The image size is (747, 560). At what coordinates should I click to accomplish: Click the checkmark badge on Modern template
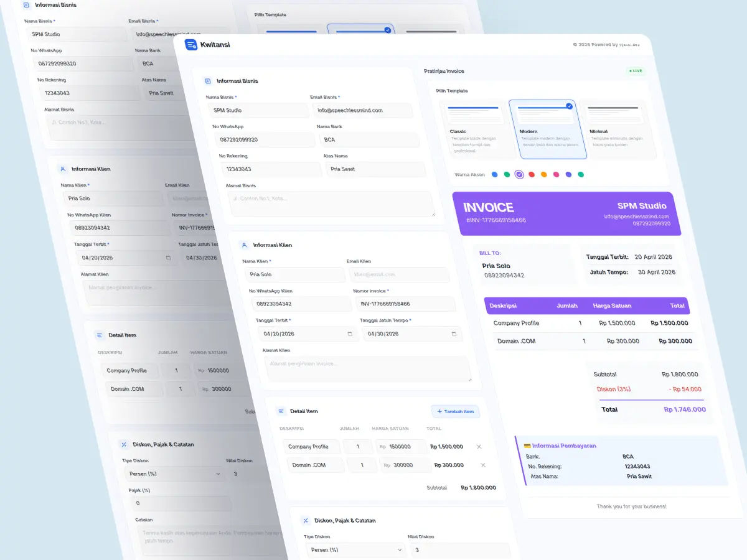click(569, 106)
